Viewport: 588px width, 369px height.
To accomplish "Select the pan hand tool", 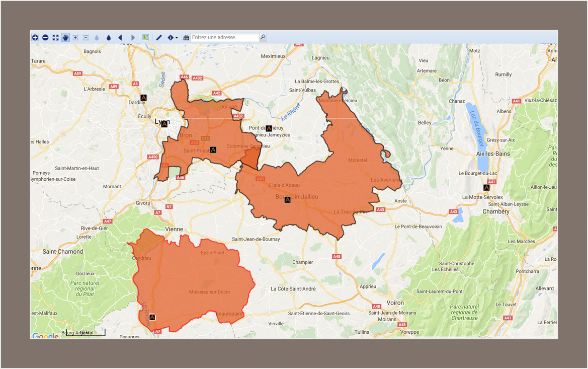I will (x=65, y=37).
